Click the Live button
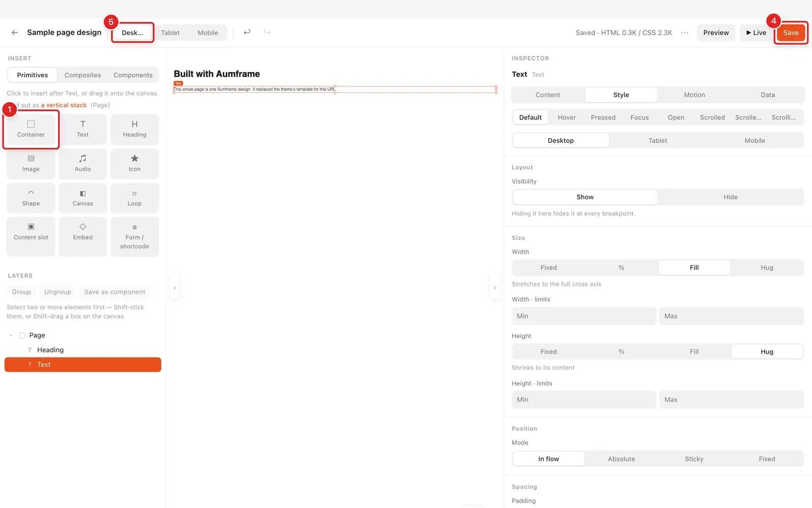Viewport: 812px width, 508px height. click(756, 33)
